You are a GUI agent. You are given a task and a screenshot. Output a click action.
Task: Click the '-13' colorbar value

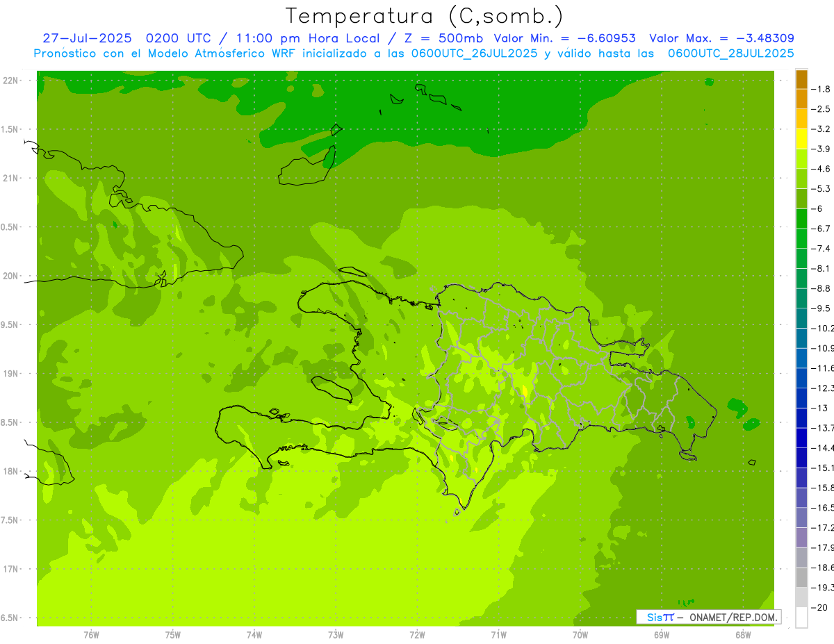tap(819, 408)
